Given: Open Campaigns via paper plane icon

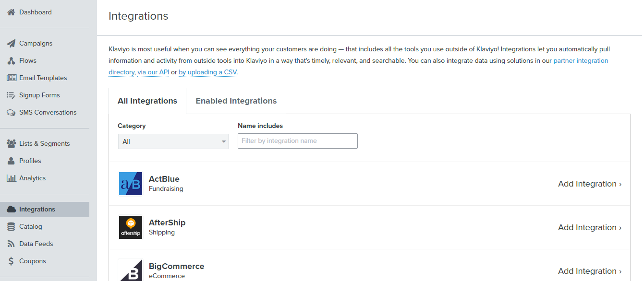Looking at the screenshot, I should coord(11,43).
